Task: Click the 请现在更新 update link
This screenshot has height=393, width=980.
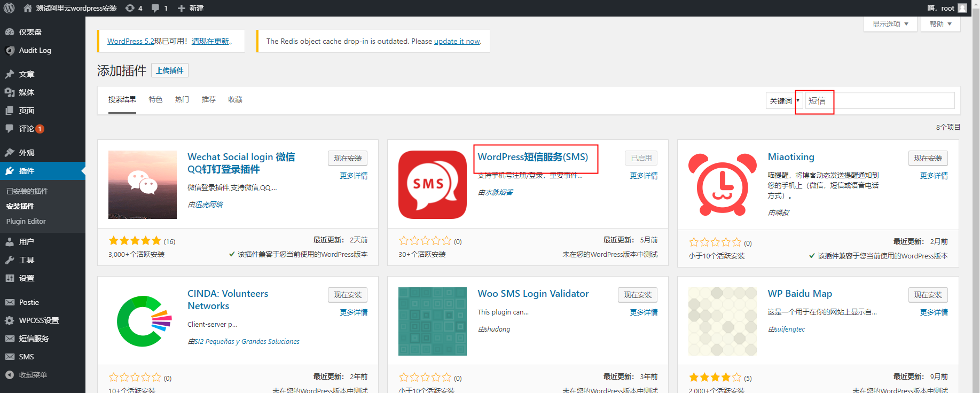Action: tap(210, 41)
